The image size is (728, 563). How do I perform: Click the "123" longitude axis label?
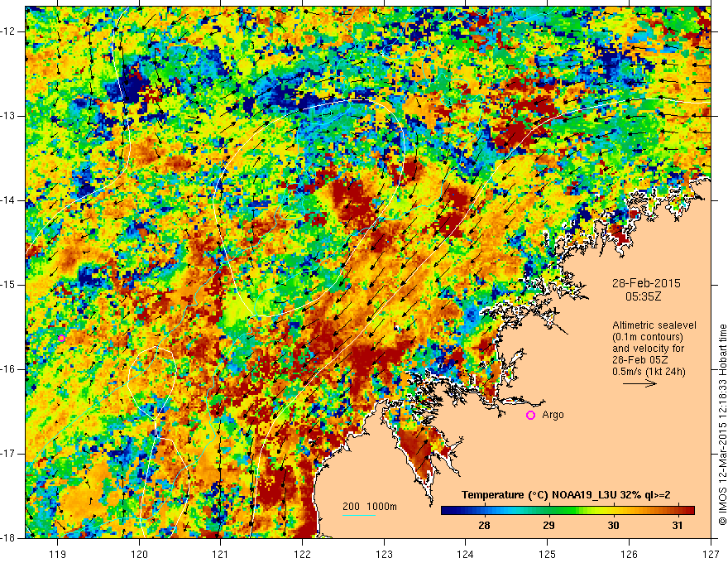(x=384, y=555)
